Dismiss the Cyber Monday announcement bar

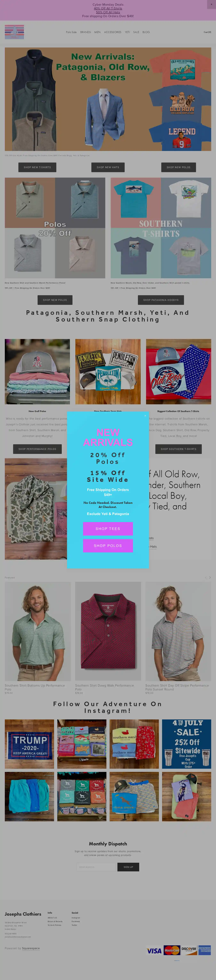[x=212, y=4]
